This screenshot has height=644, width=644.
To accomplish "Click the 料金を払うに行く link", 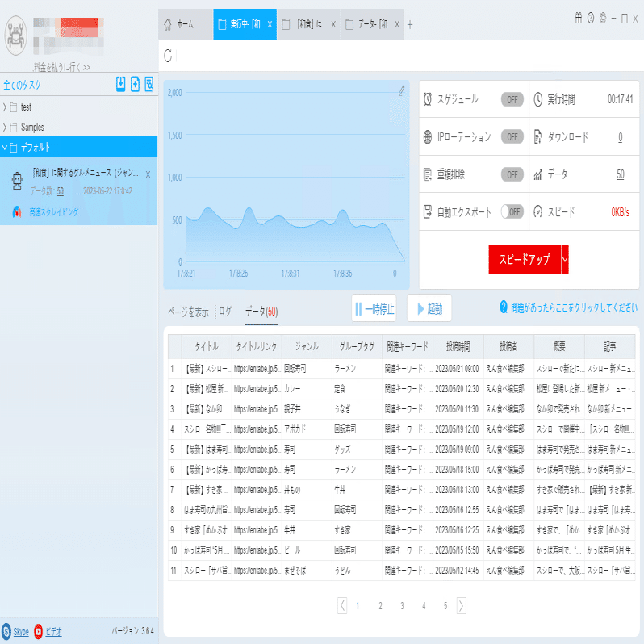I will tap(61, 67).
